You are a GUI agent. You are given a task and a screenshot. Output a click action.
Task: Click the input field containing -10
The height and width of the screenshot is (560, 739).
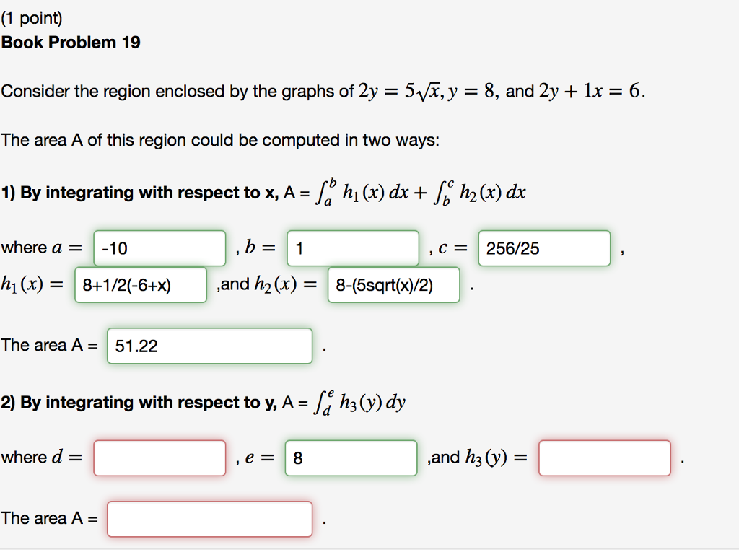point(159,248)
